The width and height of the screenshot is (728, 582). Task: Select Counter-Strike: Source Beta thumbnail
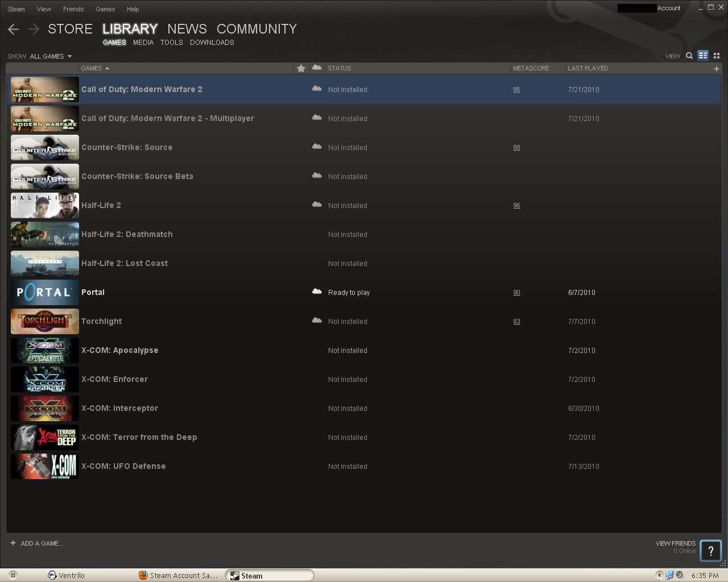(45, 177)
